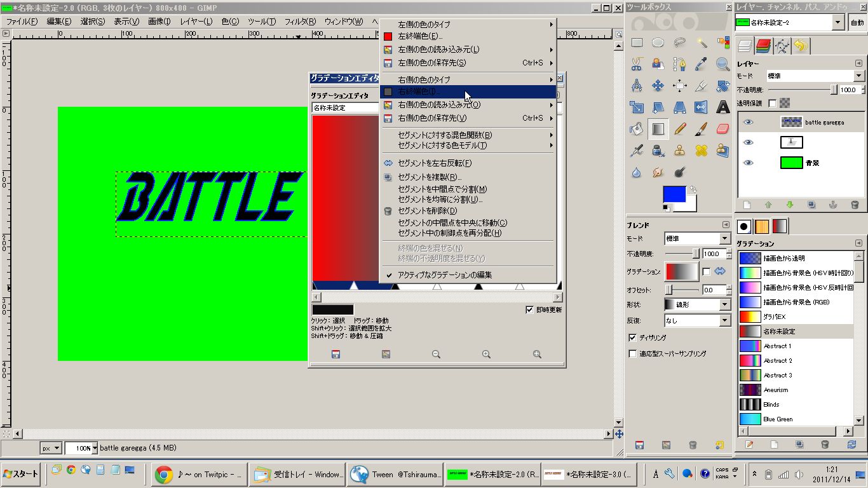Click the 自動 button
Image resolution: width=868 pixels, height=488 pixels.
(x=857, y=22)
